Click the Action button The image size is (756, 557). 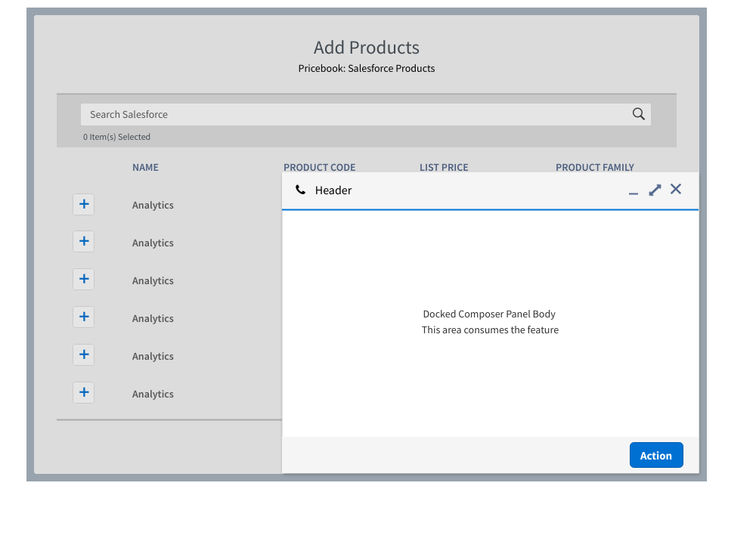tap(655, 455)
